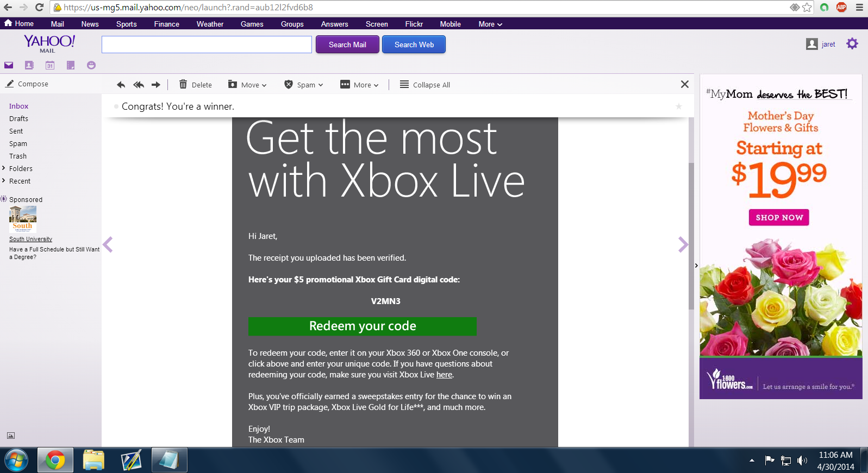868x473 pixels.
Task: Expand the Recent section
Action: (4, 181)
